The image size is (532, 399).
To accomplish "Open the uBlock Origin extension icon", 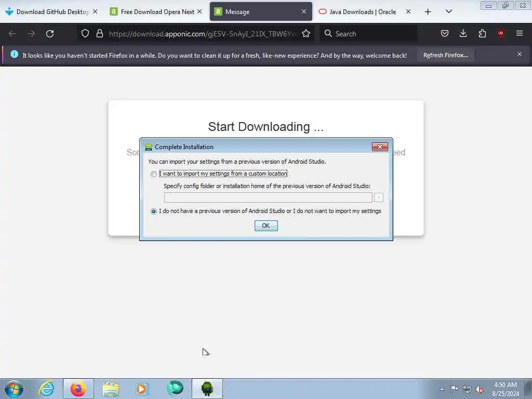I will coord(501,33).
